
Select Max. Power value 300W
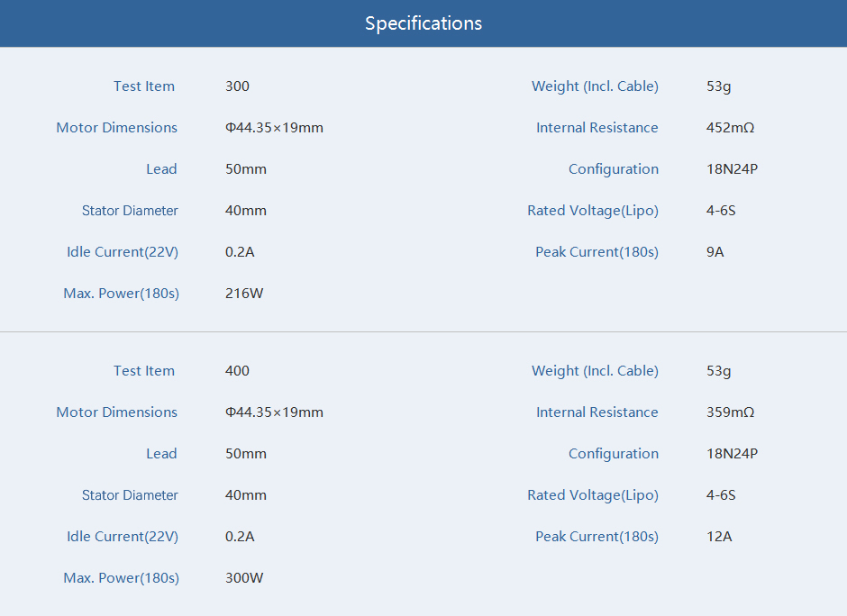point(244,577)
